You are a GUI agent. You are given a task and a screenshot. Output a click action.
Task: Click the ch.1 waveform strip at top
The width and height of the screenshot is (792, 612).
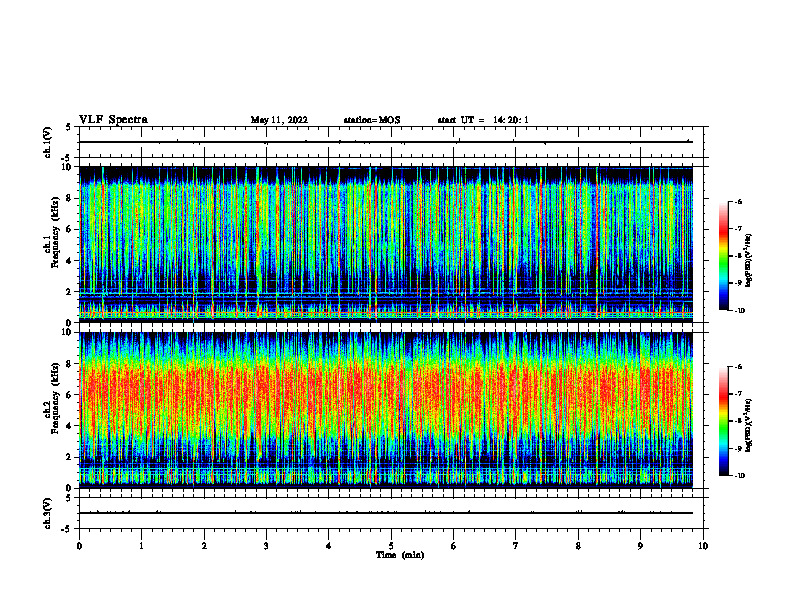coord(391,142)
